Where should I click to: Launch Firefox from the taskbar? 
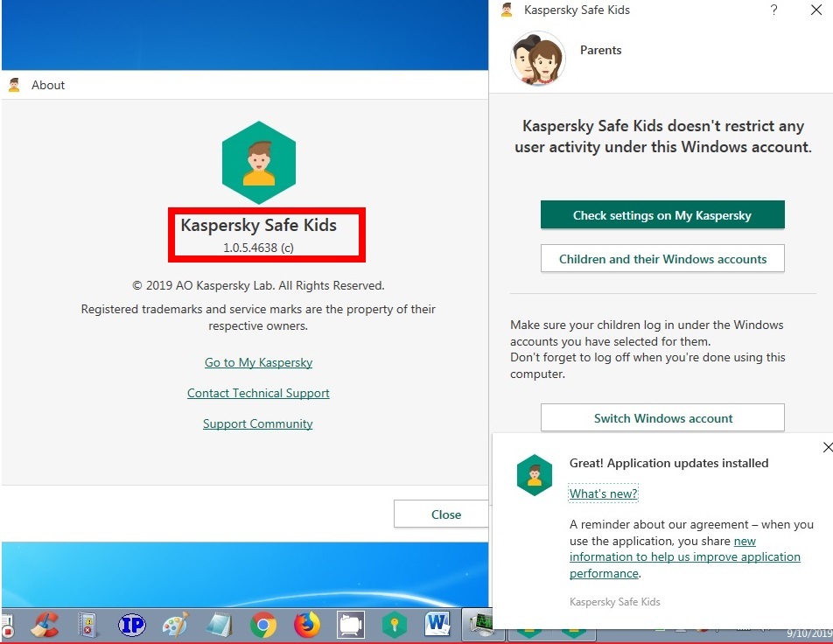307,625
